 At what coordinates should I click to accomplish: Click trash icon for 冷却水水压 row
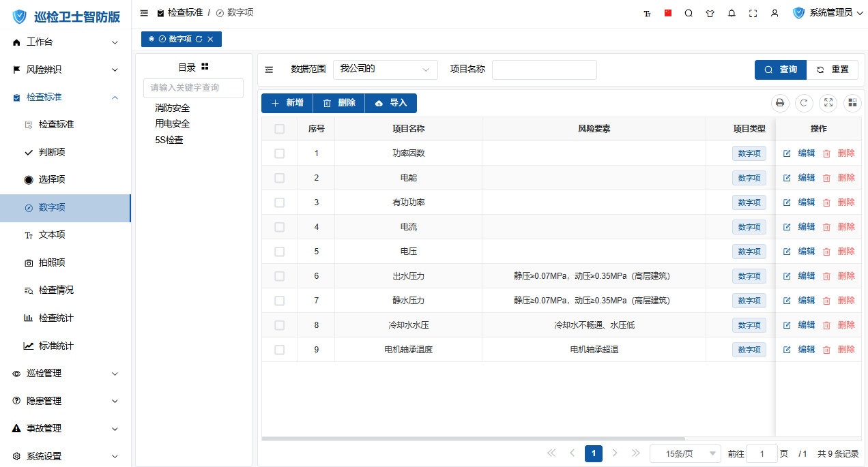point(826,325)
